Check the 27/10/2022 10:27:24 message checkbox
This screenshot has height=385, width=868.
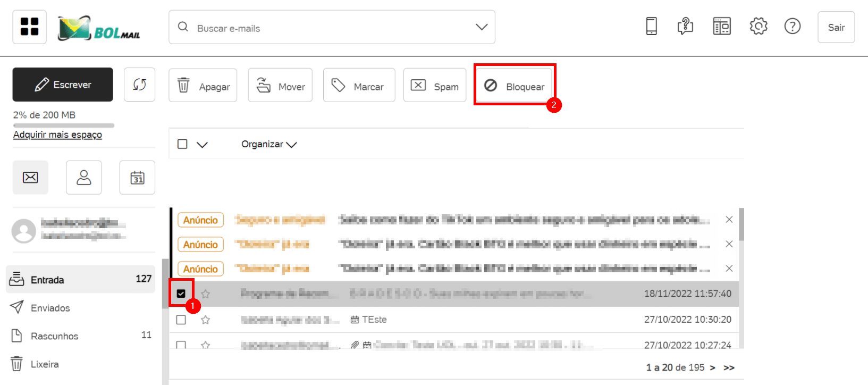click(x=181, y=345)
